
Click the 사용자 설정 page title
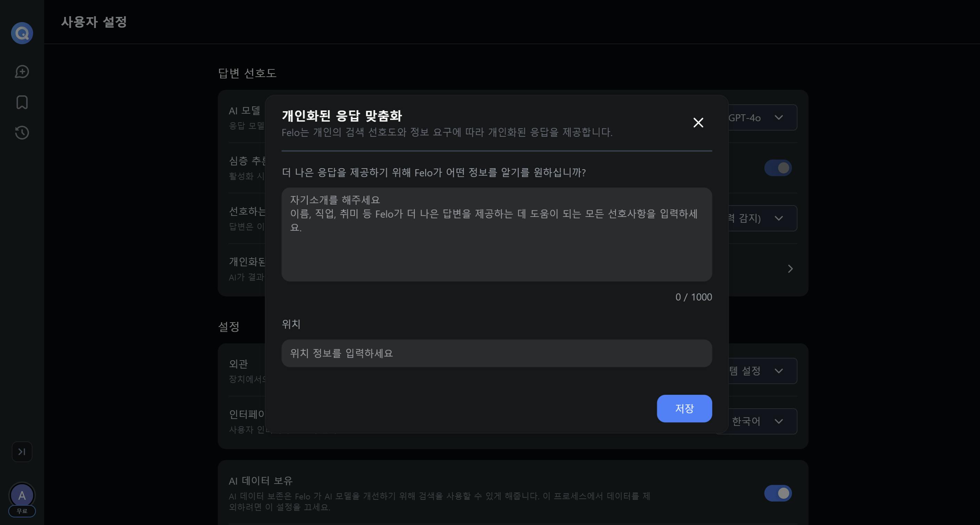coord(94,22)
